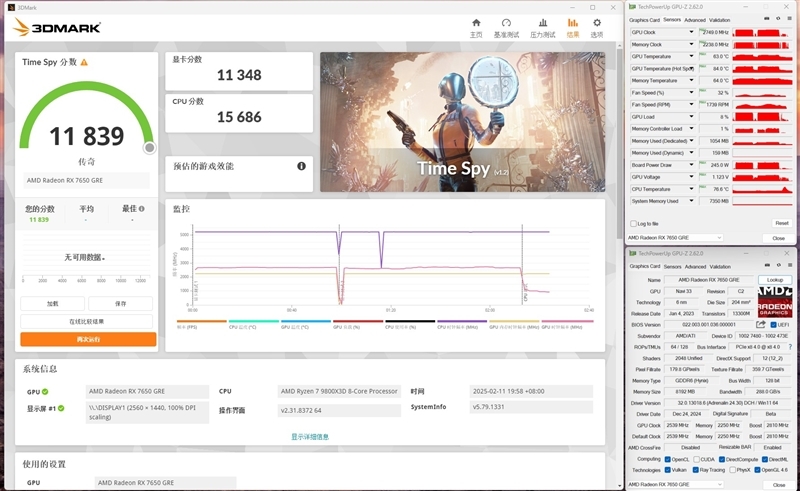Toggle the DirectML checkbox

pos(765,459)
